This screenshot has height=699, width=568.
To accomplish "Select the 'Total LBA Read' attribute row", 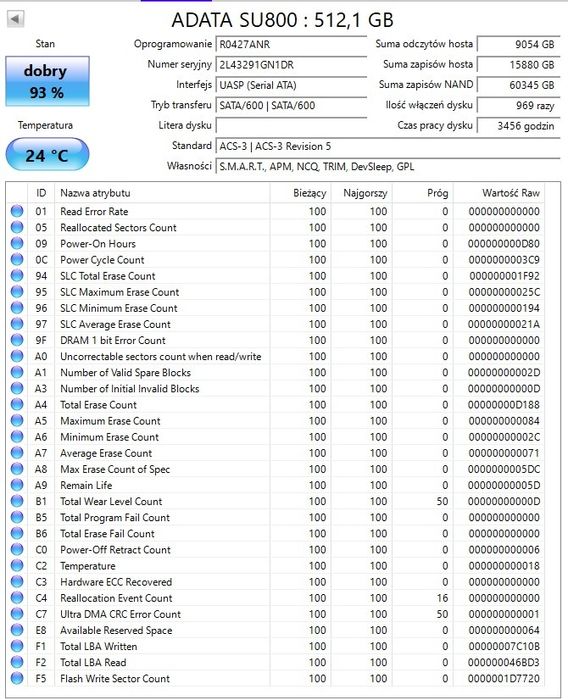I will point(276,662).
